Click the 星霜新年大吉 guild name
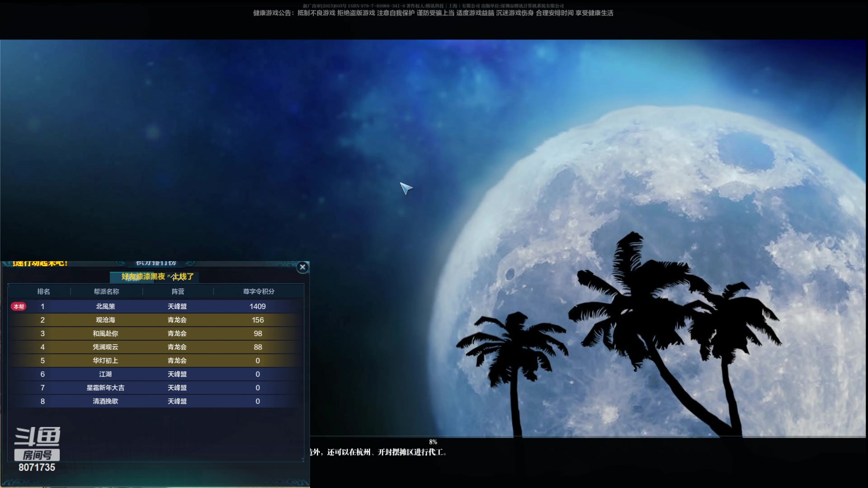The image size is (868, 488). 105,388
